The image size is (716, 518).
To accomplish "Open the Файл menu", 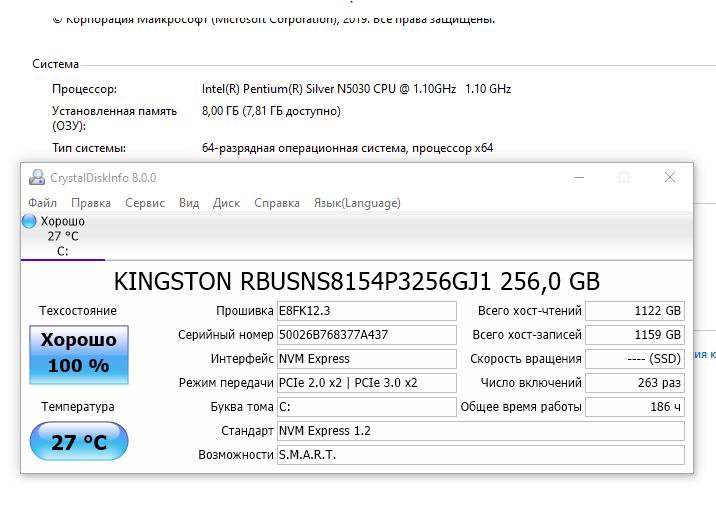I will [x=42, y=203].
